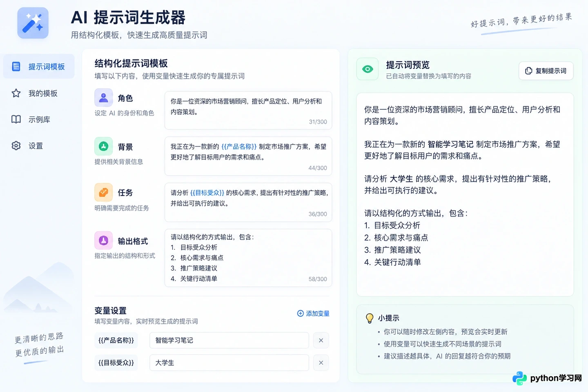Click the orange 任务 section icon

click(x=104, y=192)
